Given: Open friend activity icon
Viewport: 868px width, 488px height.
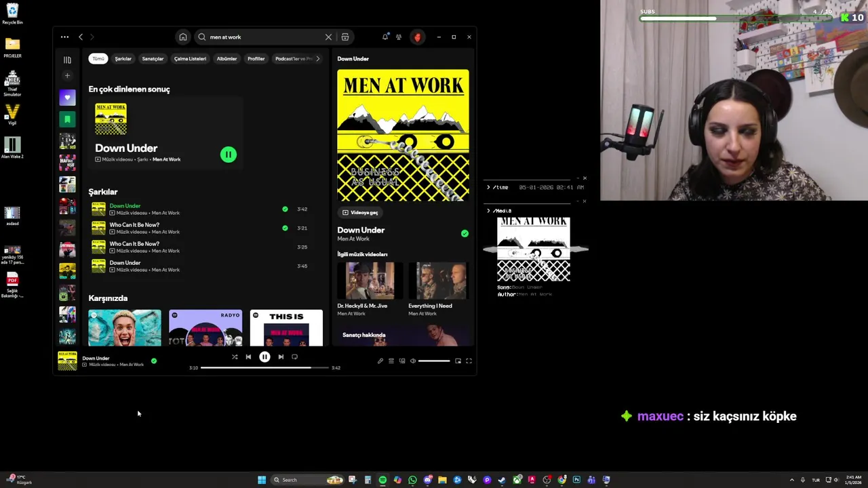Looking at the screenshot, I should click(399, 37).
